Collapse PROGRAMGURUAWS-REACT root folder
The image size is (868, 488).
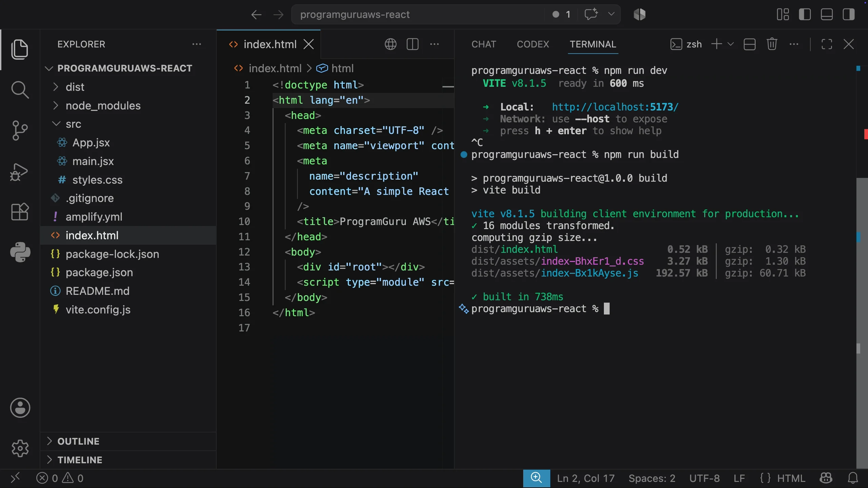pos(128,68)
